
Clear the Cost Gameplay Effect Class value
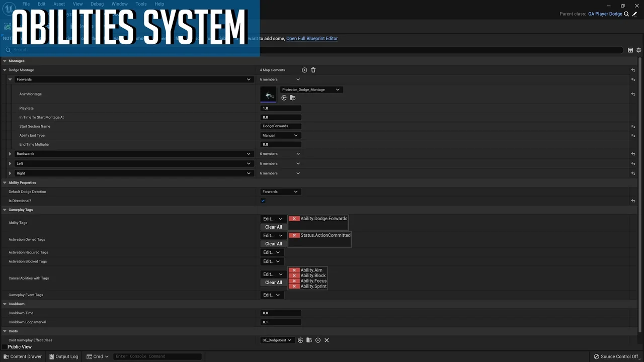[x=327, y=340]
